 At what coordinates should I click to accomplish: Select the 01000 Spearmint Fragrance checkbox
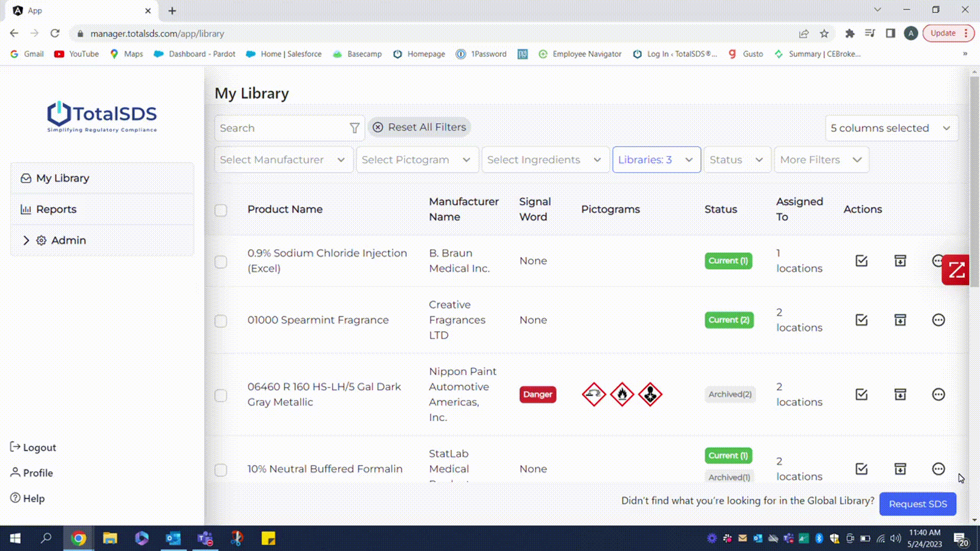[220, 321]
